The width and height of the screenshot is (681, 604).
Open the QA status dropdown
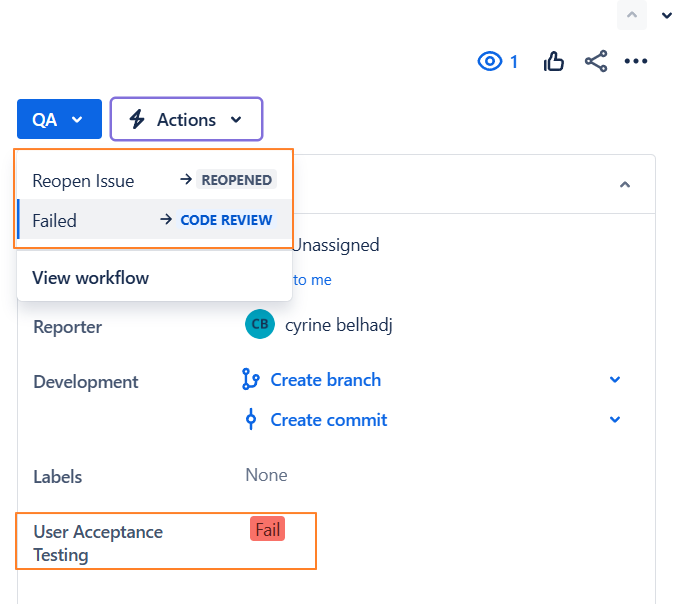pos(59,119)
